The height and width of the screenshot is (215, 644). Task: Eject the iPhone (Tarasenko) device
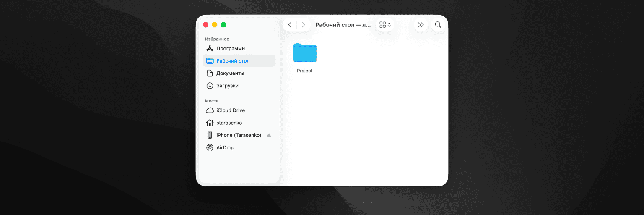tap(269, 135)
